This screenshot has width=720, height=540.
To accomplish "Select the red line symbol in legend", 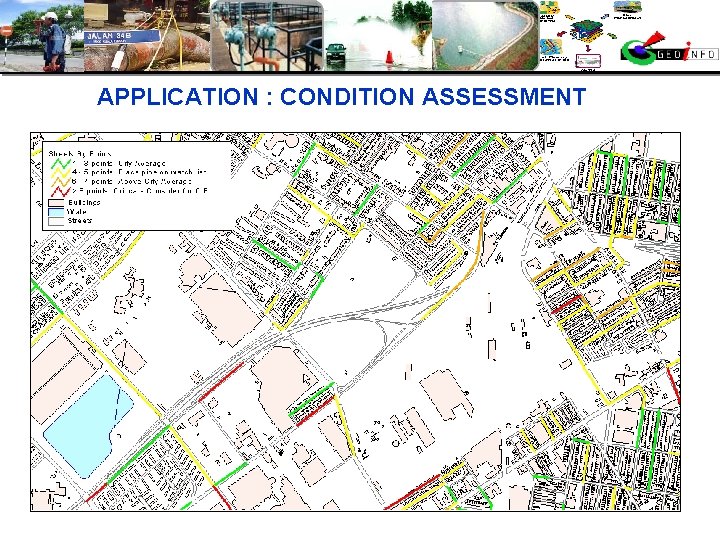I will pos(60,191).
